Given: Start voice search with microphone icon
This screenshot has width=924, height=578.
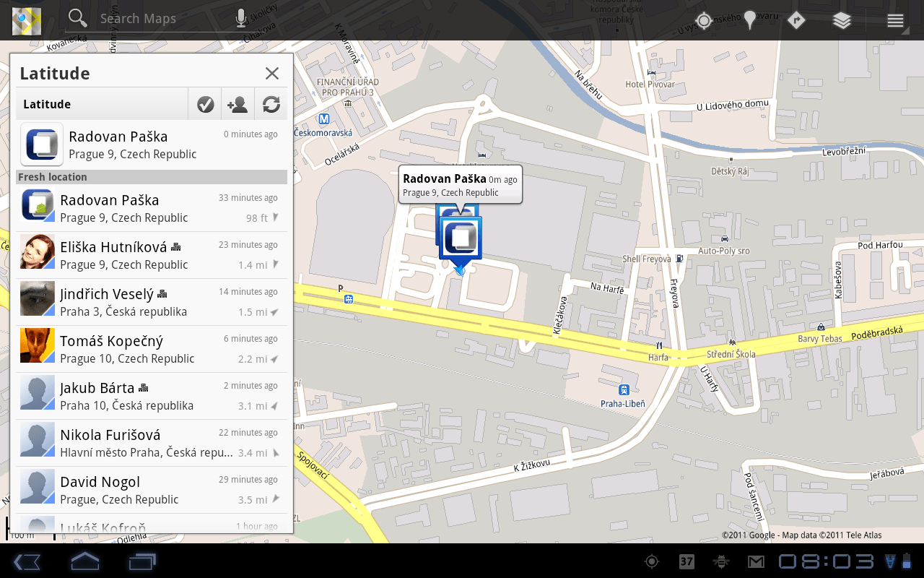Looking at the screenshot, I should tap(241, 20).
